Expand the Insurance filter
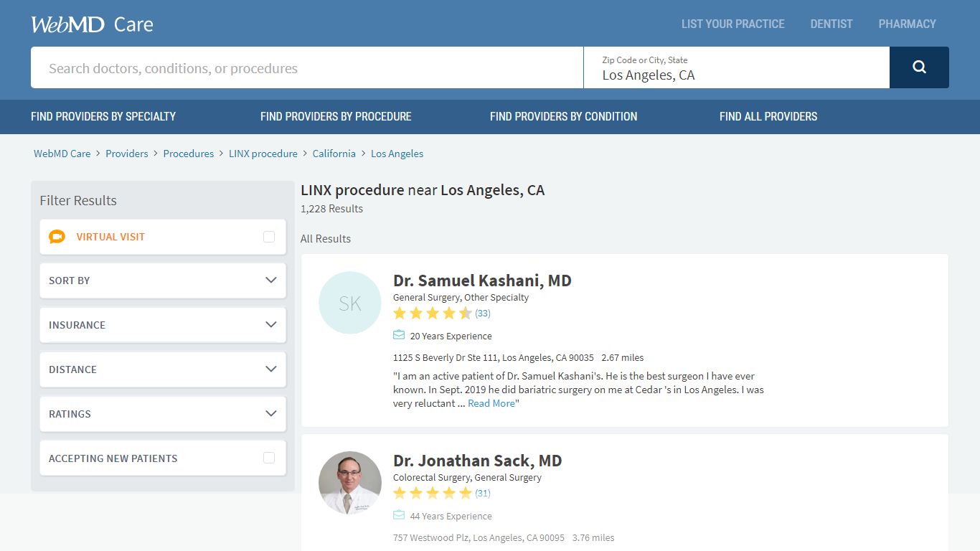The width and height of the screenshot is (980, 551). (163, 325)
